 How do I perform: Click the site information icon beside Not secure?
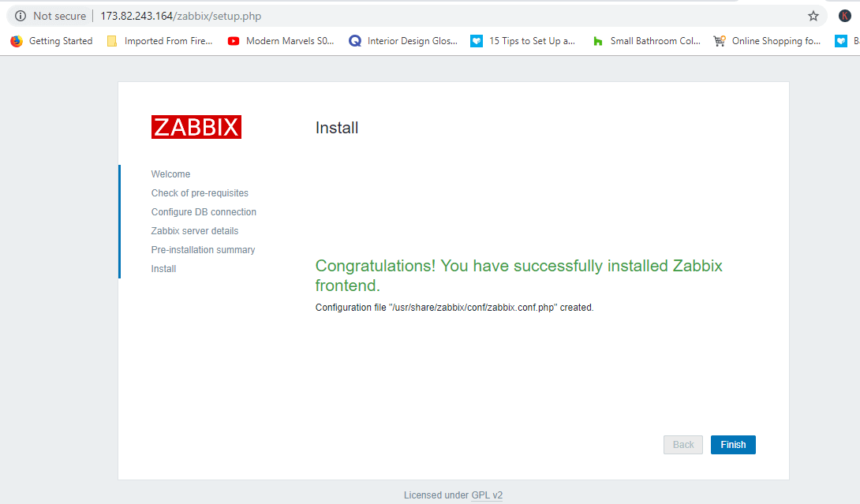point(21,16)
